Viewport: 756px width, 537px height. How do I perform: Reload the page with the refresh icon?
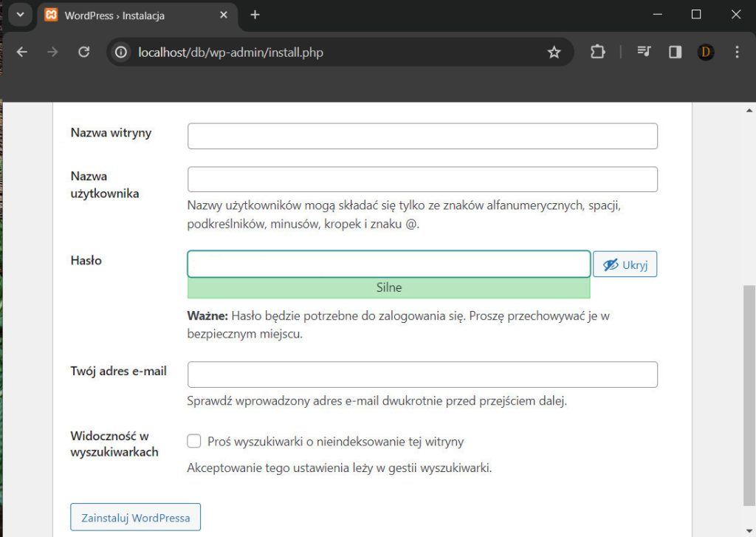(x=84, y=52)
